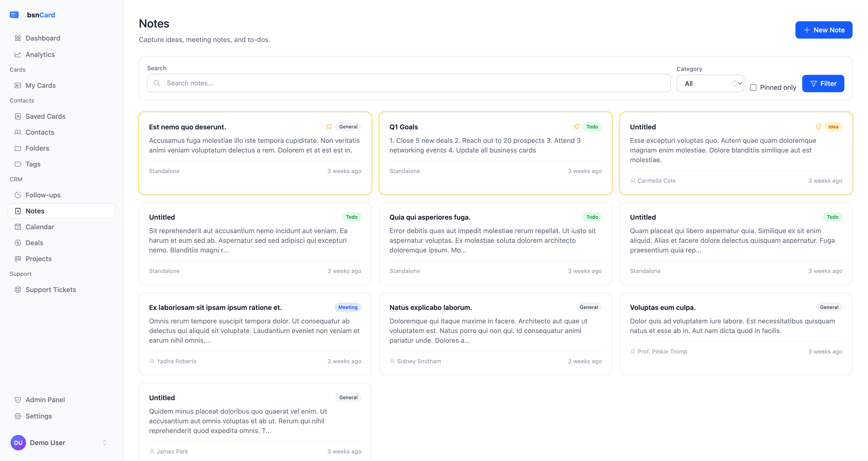Click pin icon on Carmella Cole's Idea note
Screen dimensions: 868x461
(819, 127)
